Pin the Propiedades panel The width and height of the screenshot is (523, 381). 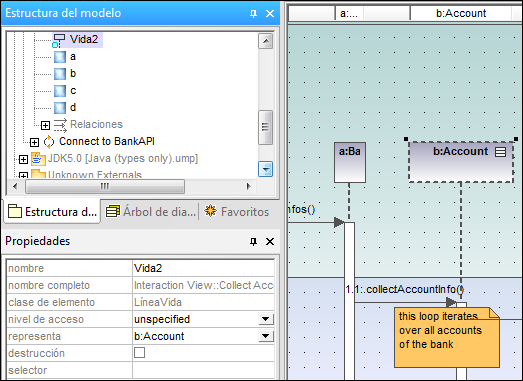point(253,241)
